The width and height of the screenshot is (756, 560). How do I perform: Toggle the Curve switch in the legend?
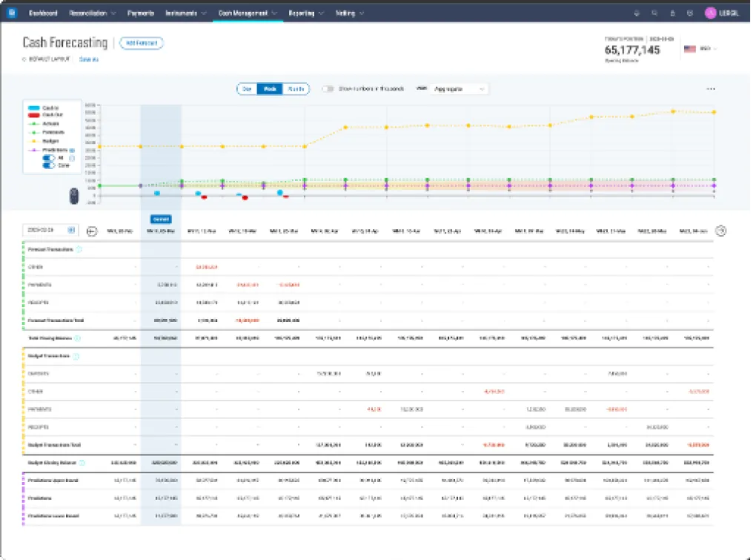click(x=50, y=165)
